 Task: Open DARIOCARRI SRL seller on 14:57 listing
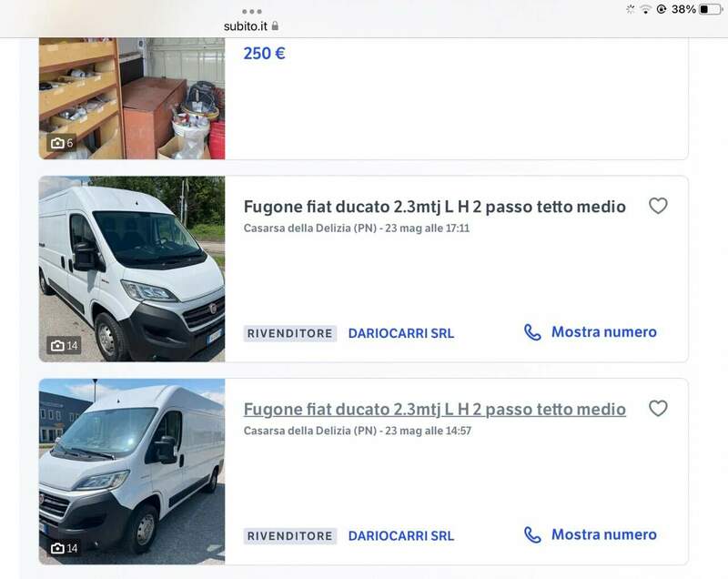click(401, 536)
